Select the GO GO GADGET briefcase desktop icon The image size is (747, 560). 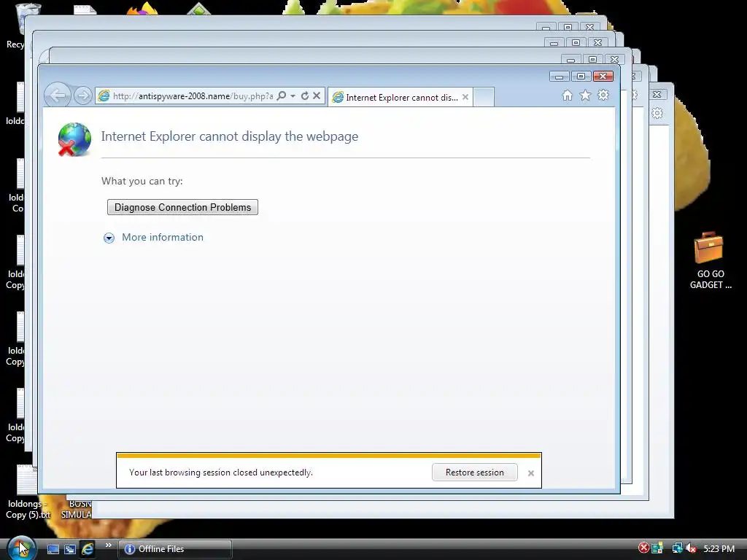[x=710, y=261]
